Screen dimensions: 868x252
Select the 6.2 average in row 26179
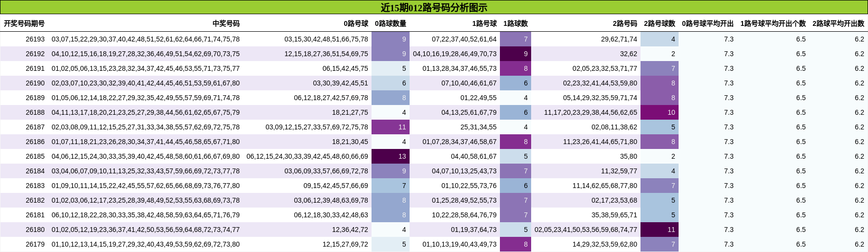coord(859,244)
